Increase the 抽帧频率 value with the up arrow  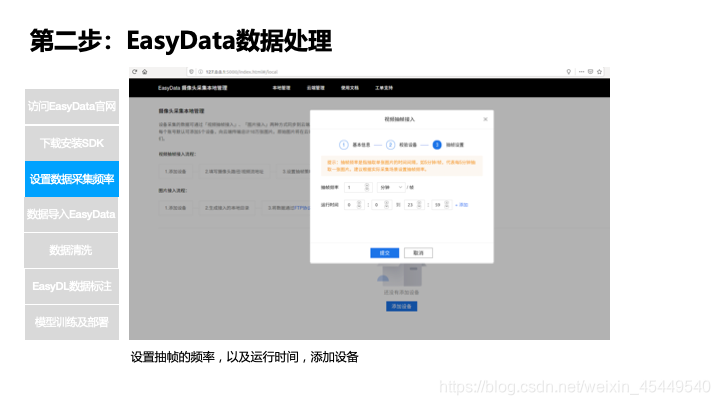[367, 185]
